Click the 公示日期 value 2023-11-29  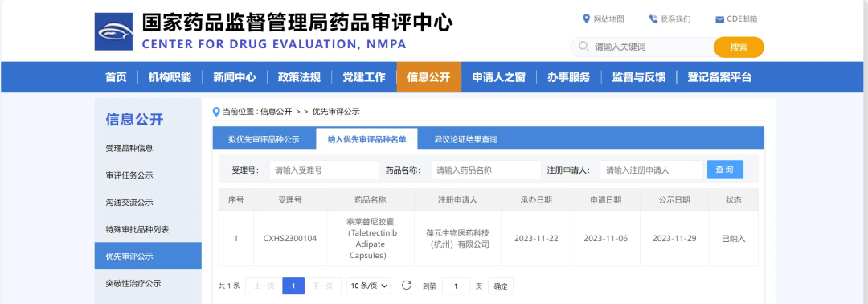click(x=674, y=239)
